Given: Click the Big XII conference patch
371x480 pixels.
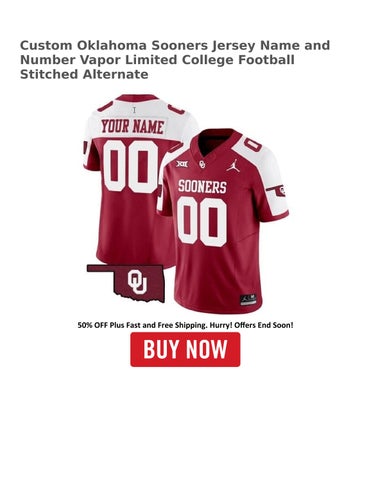Looking at the screenshot, I should pos(182,164).
